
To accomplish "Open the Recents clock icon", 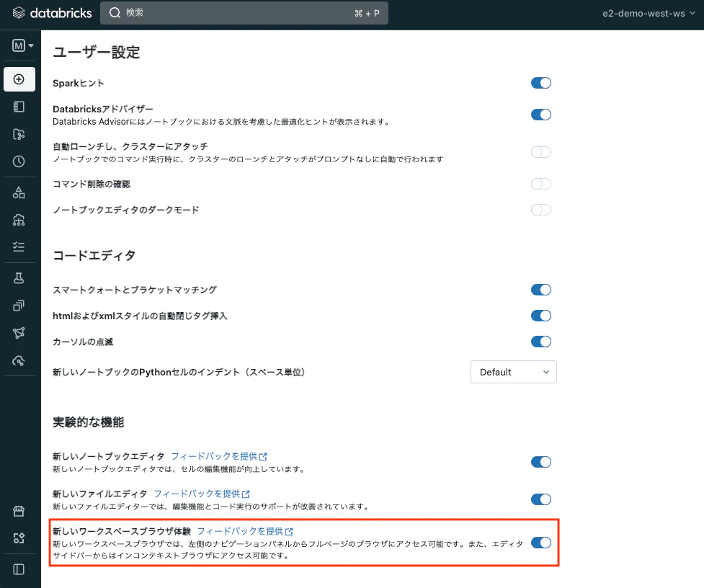I will pyautogui.click(x=19, y=161).
